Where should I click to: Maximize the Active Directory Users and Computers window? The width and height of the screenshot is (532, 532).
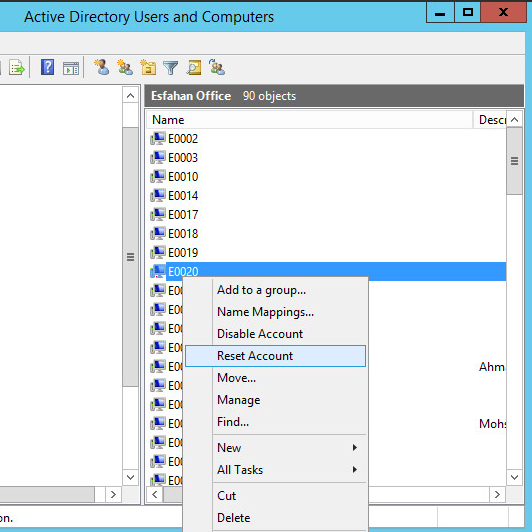click(468, 13)
